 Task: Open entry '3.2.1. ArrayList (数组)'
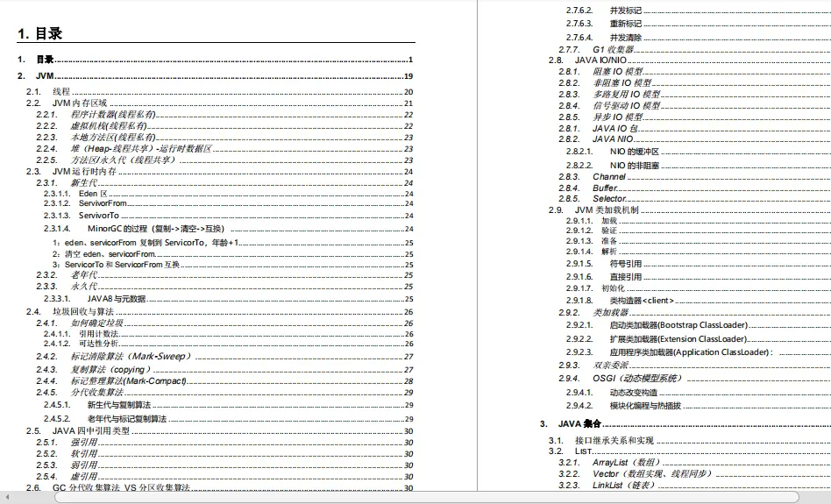point(694,463)
